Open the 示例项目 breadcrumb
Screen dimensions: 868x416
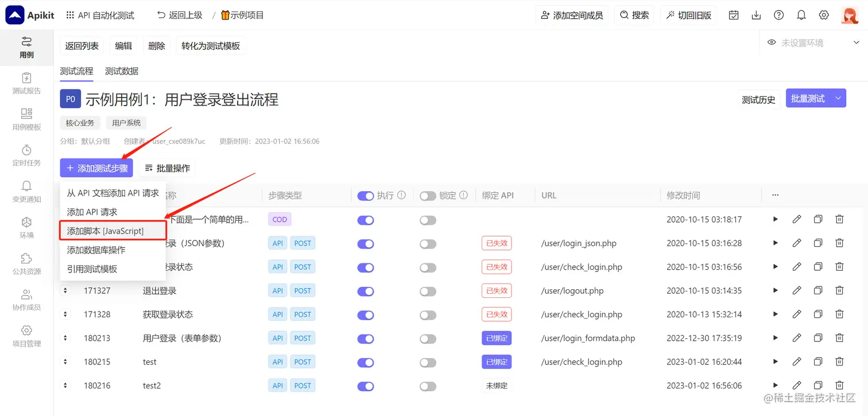[242, 15]
